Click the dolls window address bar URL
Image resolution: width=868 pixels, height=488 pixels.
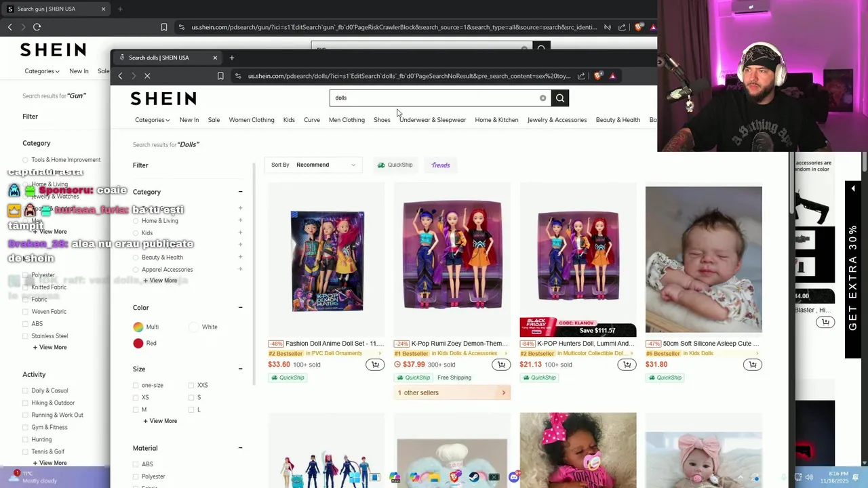410,76
